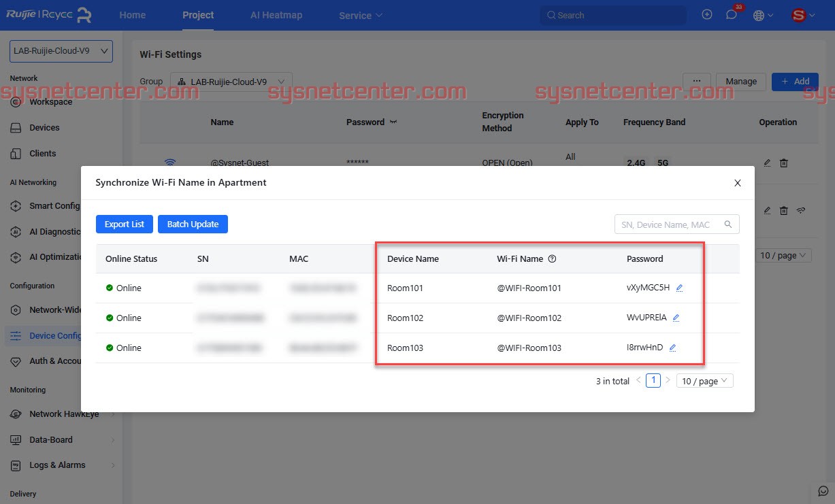Open the notifications chat icon with badge
Image resolution: width=835 pixels, height=504 pixels.
pos(732,14)
